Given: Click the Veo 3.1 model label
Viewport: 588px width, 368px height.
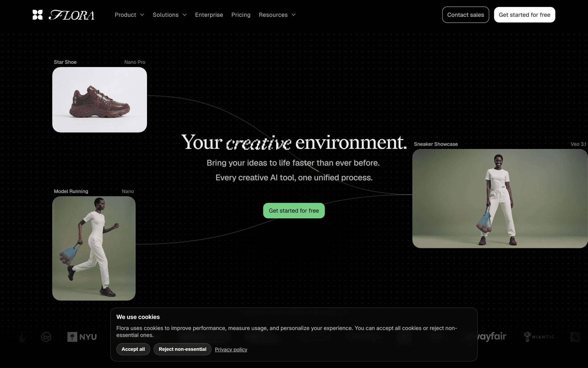Looking at the screenshot, I should click(x=578, y=144).
